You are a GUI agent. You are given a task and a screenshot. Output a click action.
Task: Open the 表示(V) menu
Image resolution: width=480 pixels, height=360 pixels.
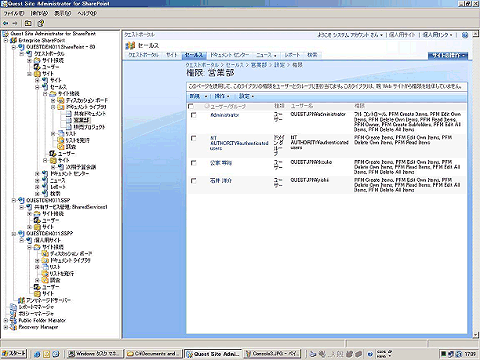tap(63, 13)
